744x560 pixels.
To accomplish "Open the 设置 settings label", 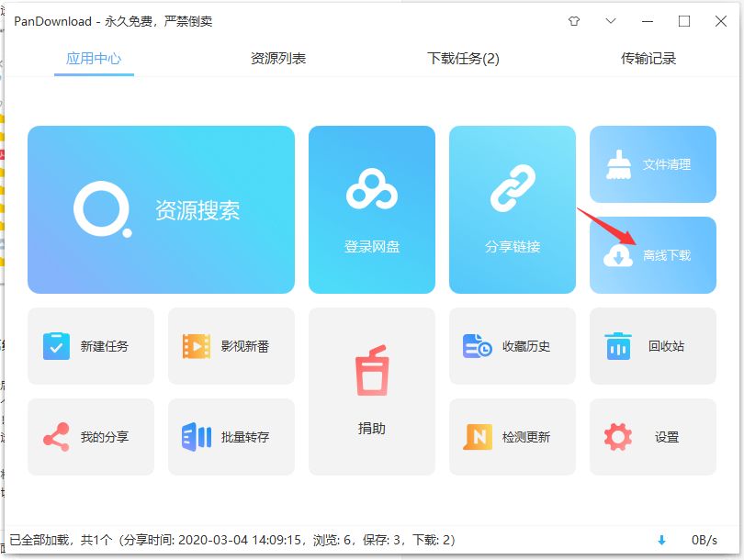I will pos(667,437).
